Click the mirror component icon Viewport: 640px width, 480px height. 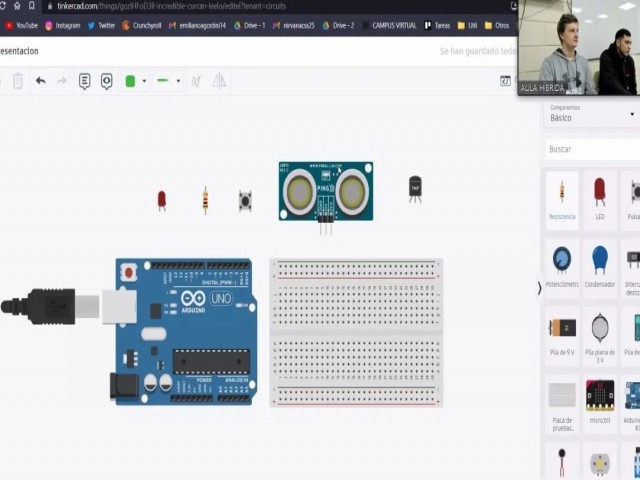tap(219, 81)
